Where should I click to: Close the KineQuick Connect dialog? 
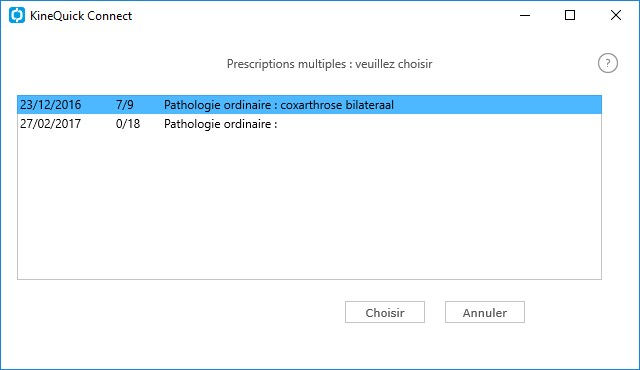[616, 16]
